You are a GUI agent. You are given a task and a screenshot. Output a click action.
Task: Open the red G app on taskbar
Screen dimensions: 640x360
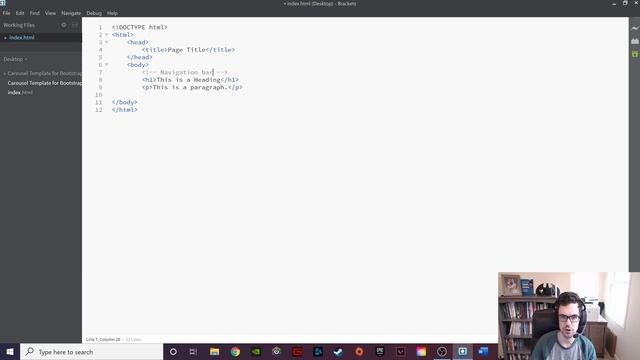297,352
